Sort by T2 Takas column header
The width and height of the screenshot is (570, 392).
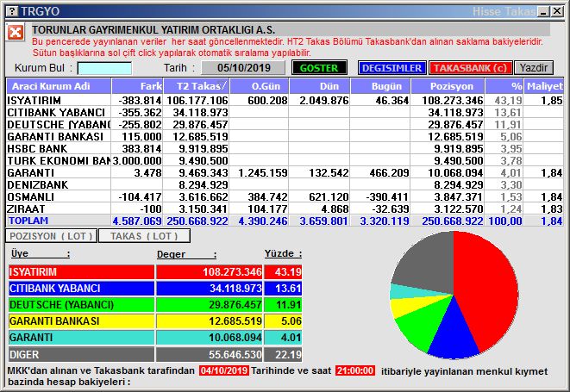point(197,86)
